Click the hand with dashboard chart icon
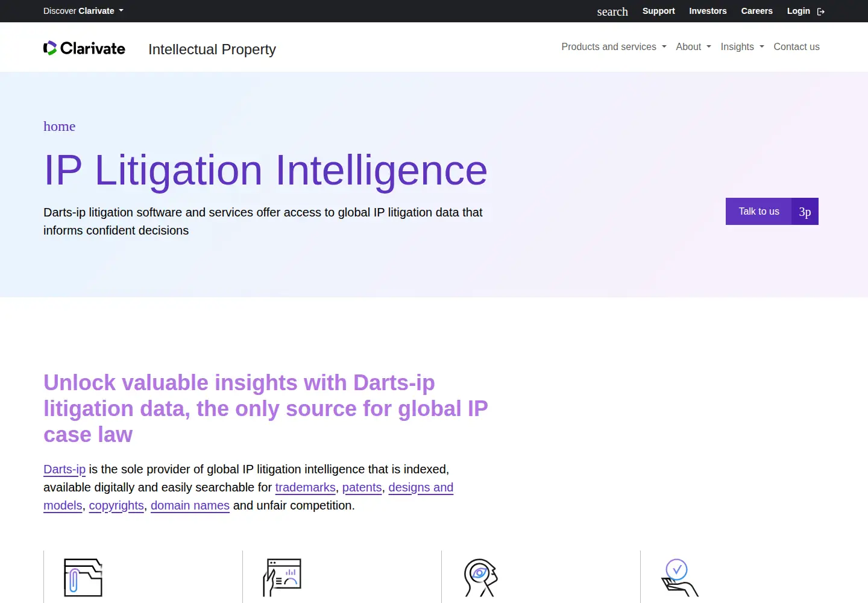The height and width of the screenshot is (603, 868). tap(282, 577)
